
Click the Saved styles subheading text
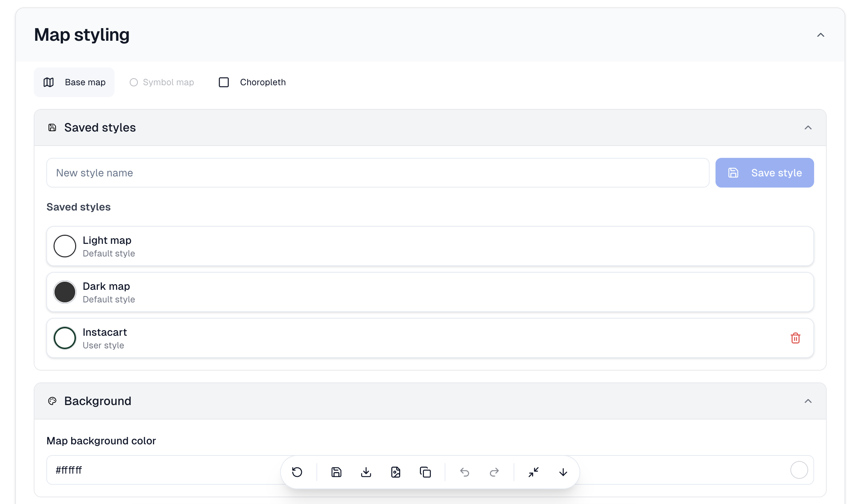coord(79,207)
